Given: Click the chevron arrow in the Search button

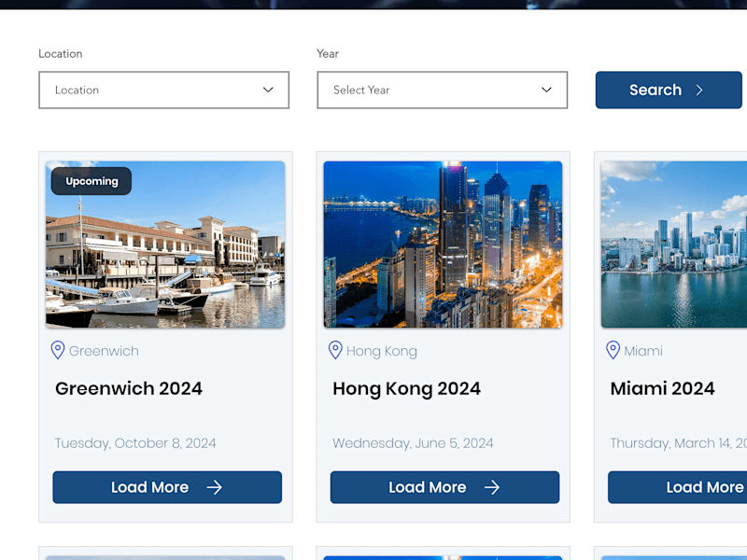Looking at the screenshot, I should (698, 90).
